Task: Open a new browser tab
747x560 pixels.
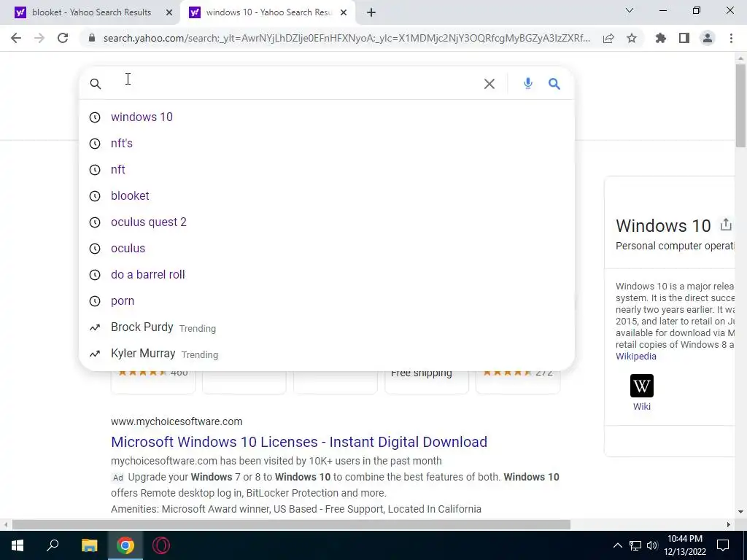Action: tap(371, 13)
